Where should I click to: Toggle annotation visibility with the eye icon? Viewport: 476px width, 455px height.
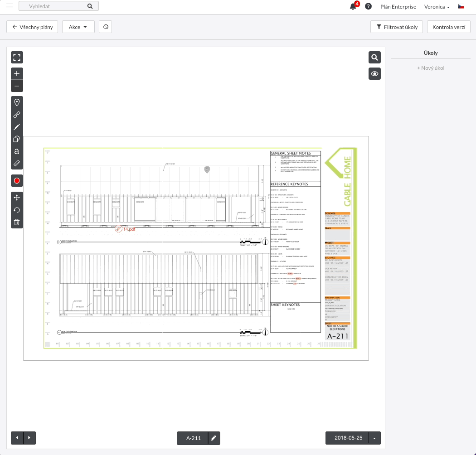coord(374,73)
